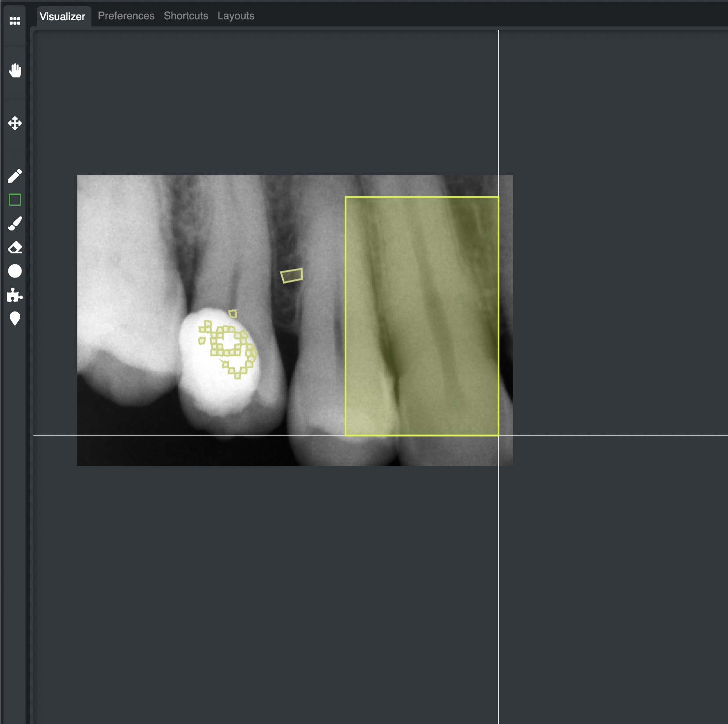The height and width of the screenshot is (724, 728).
Task: Select the large yellow bounding box annotation
Action: pos(422,316)
